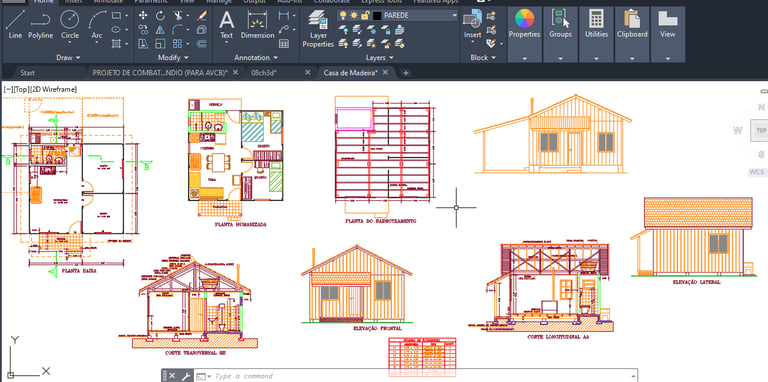Open the Layer Properties manager

pyautogui.click(x=318, y=28)
